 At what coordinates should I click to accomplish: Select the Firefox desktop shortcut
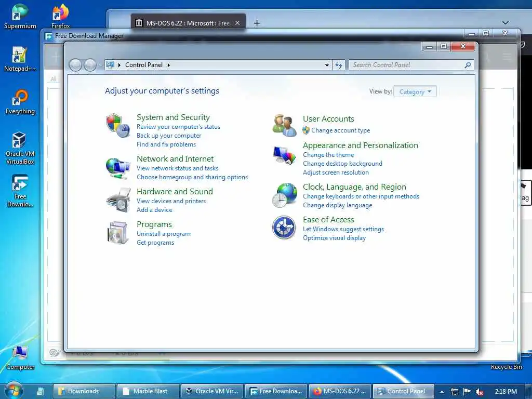(x=60, y=16)
